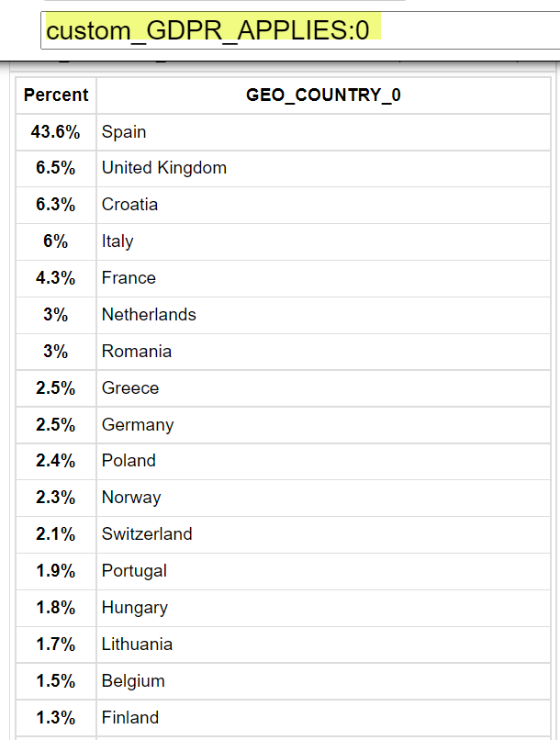Click the Croatia country cell
This screenshot has width=560, height=740.
click(x=323, y=206)
